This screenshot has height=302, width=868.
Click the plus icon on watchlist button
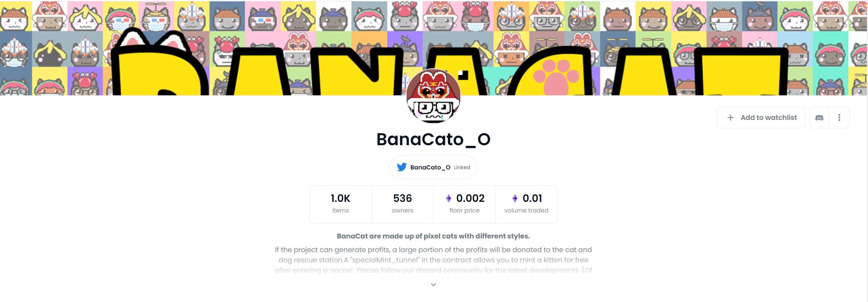[730, 118]
